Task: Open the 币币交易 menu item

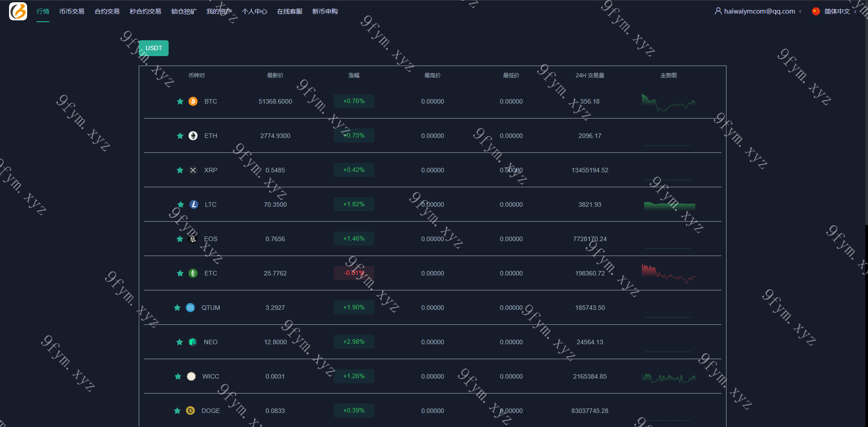Action: click(x=72, y=11)
